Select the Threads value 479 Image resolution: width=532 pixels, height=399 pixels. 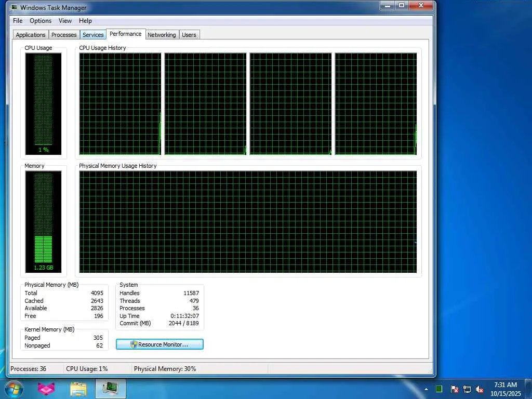[194, 301]
